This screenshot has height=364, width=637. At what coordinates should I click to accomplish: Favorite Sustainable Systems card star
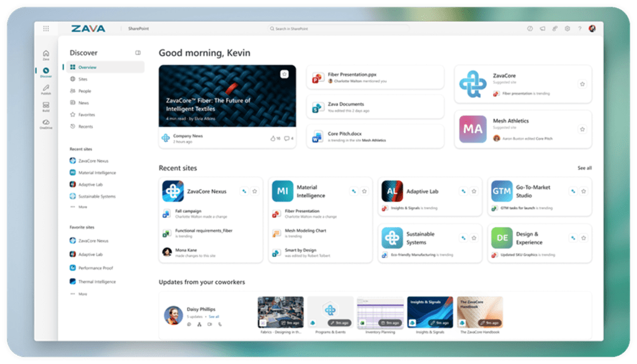tap(474, 238)
